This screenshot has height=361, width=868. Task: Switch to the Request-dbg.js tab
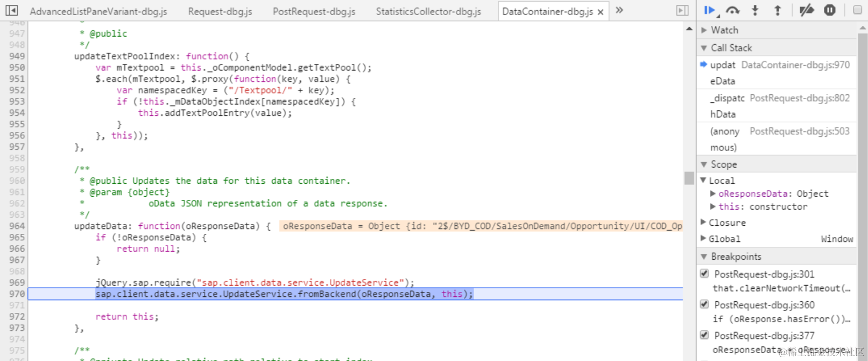point(220,11)
